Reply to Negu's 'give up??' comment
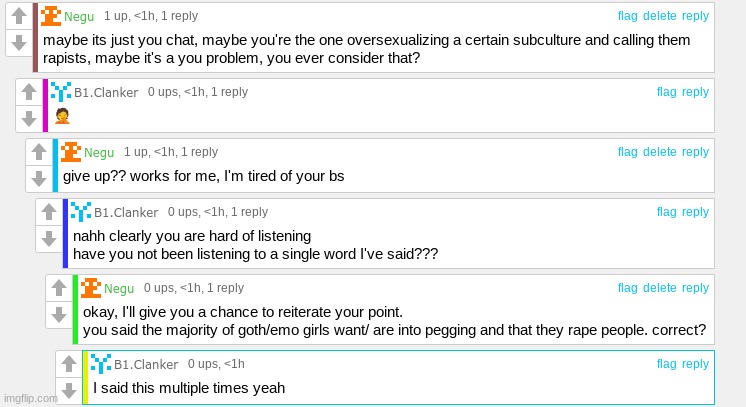The width and height of the screenshot is (746, 407). (695, 152)
